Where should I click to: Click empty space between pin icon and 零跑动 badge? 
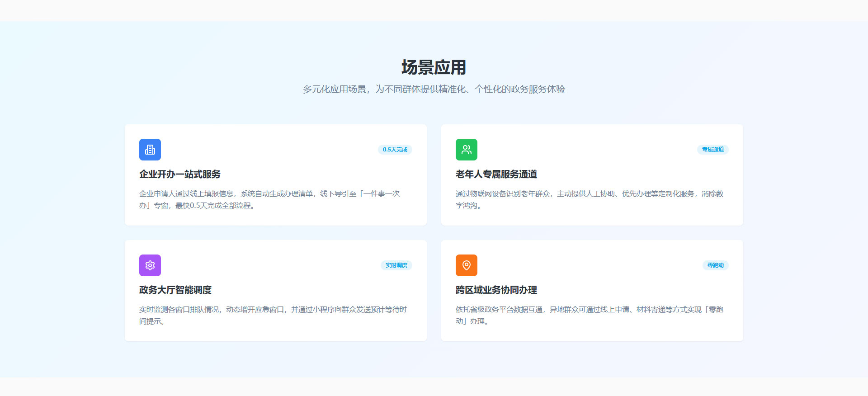click(588, 265)
